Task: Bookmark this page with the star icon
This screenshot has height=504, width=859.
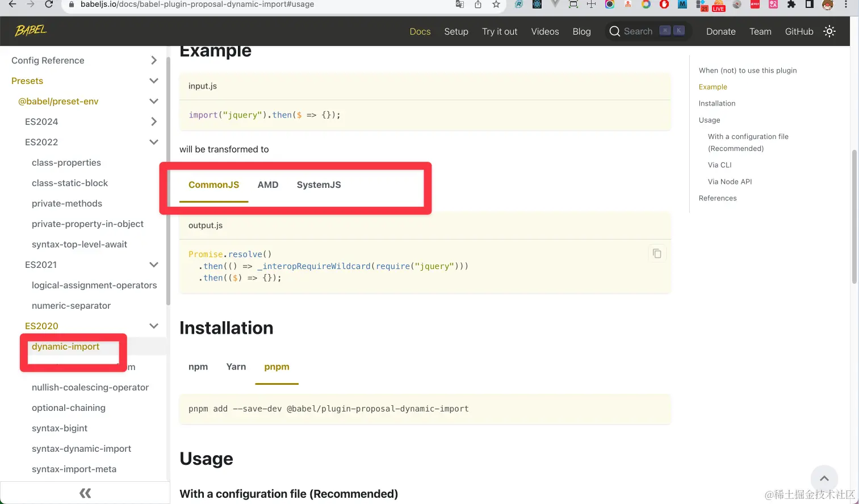Action: [496, 4]
